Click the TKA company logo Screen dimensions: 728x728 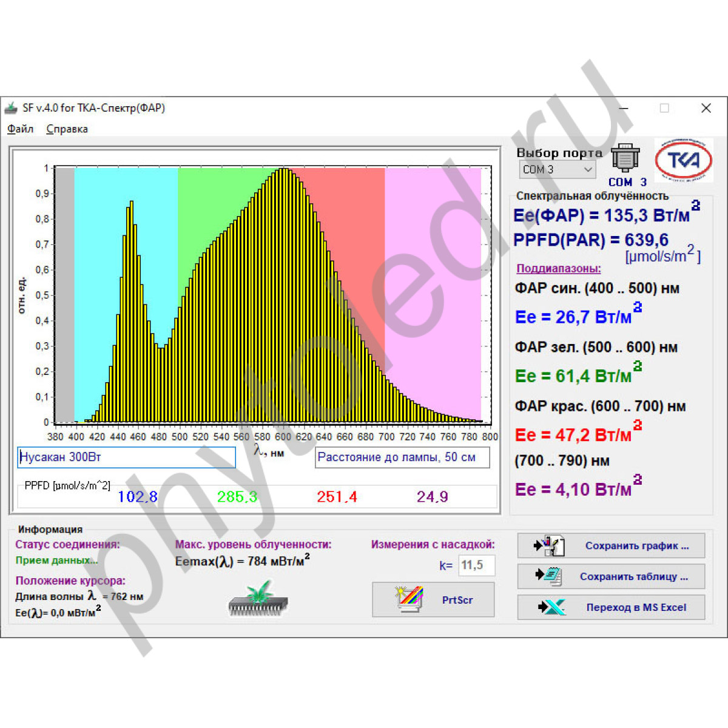683,161
